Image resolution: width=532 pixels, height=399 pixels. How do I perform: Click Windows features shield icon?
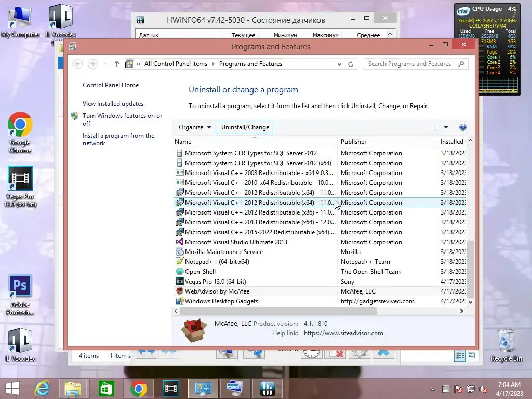click(75, 116)
